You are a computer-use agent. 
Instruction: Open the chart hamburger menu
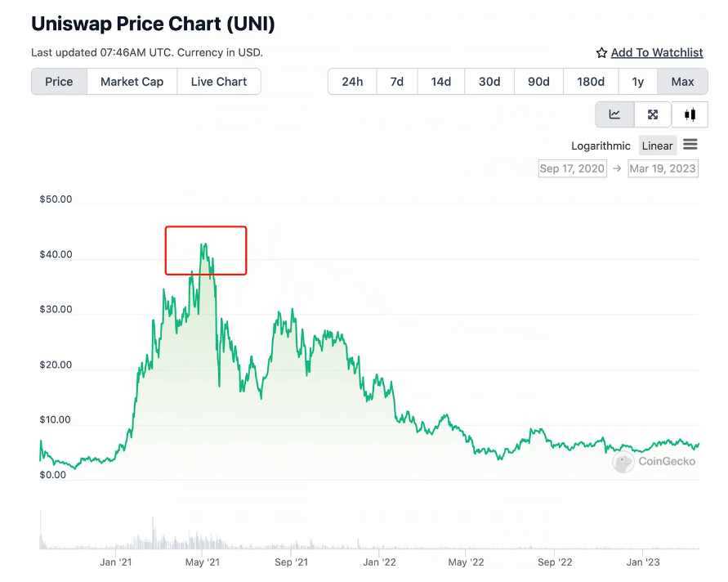pyautogui.click(x=690, y=145)
